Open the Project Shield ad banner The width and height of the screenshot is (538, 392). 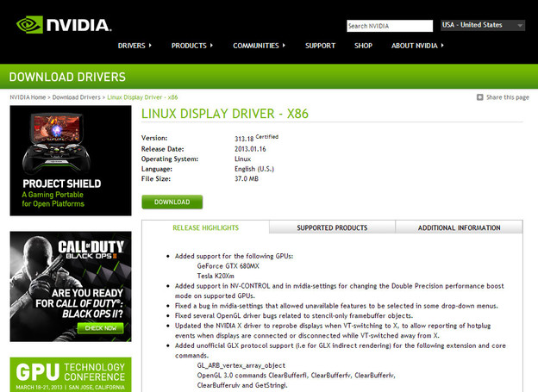tap(71, 165)
